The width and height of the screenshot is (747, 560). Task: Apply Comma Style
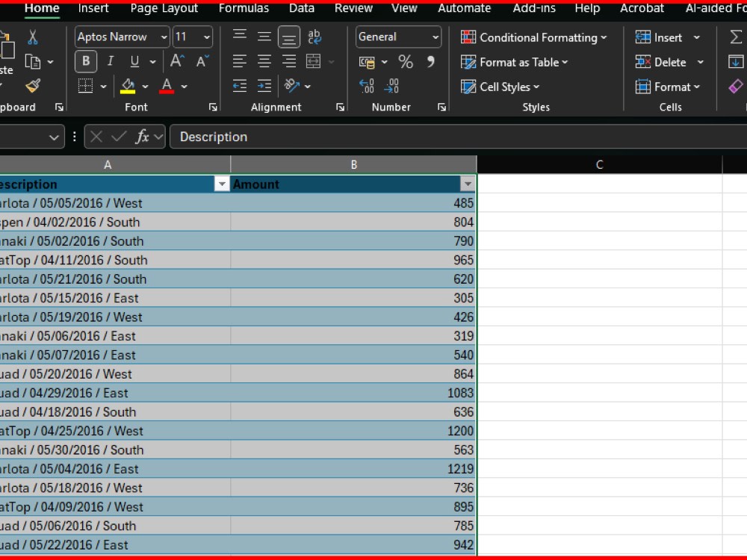(x=430, y=62)
